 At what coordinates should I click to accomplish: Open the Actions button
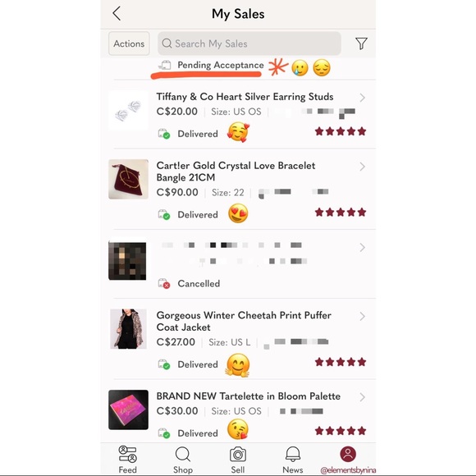click(x=129, y=43)
